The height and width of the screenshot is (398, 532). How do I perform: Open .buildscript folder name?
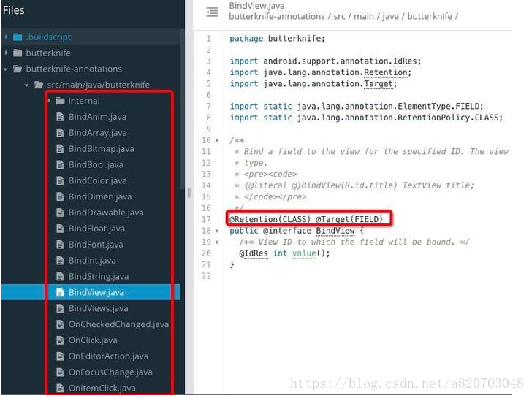(48, 37)
